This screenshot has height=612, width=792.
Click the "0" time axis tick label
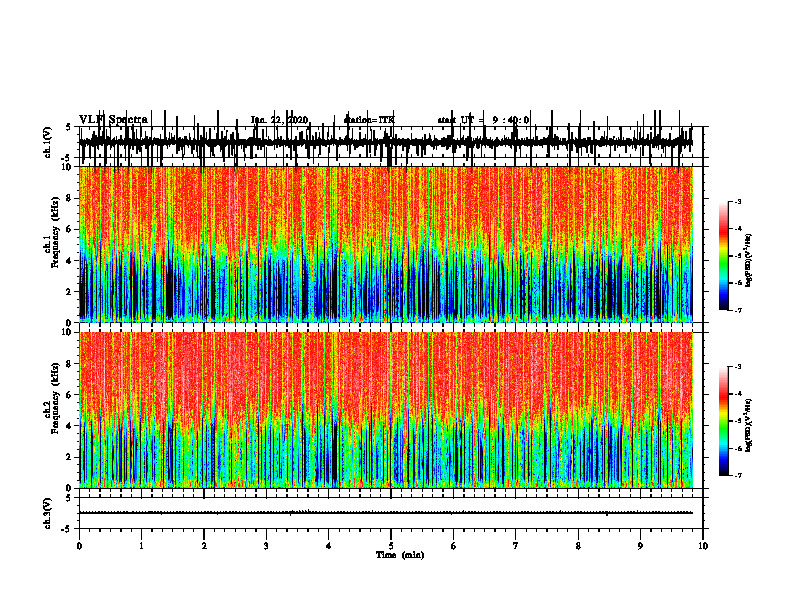[79, 546]
